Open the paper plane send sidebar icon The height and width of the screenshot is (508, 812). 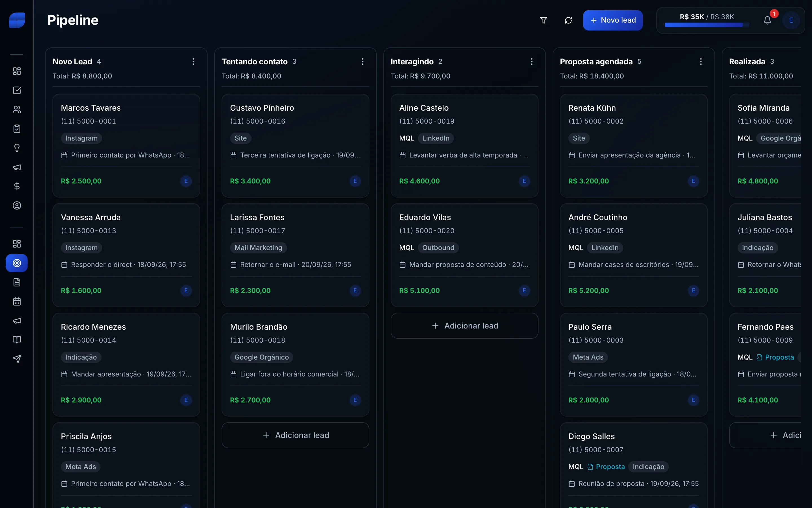pyautogui.click(x=17, y=359)
